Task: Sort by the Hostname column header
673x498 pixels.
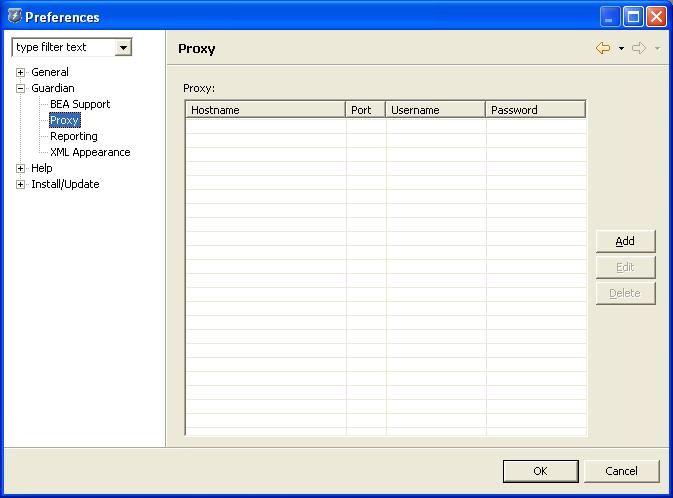Action: pos(266,110)
